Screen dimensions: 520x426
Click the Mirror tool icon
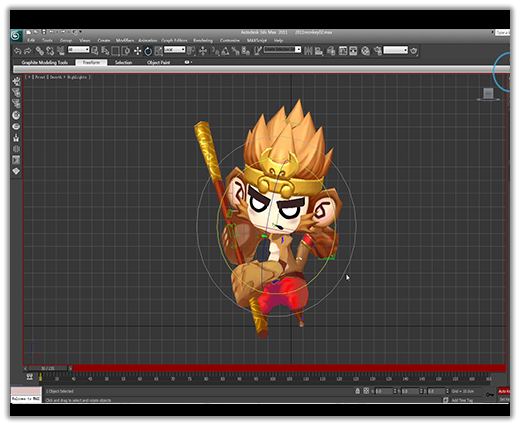tap(308, 51)
